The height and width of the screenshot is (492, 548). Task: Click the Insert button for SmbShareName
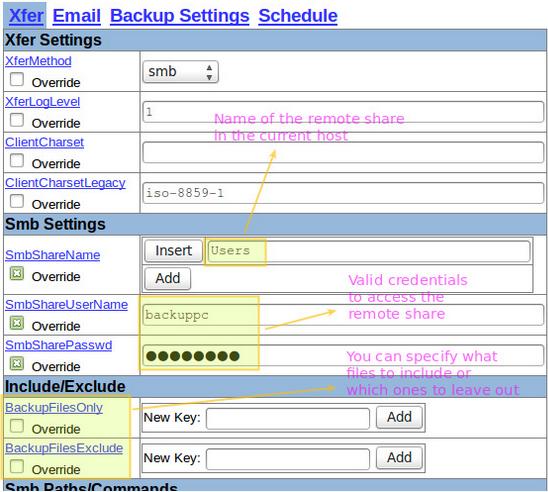[174, 251]
